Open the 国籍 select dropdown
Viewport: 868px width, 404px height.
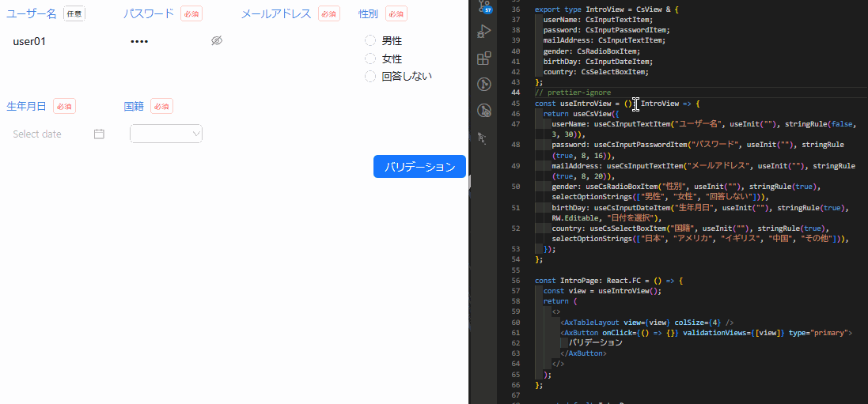(166, 134)
